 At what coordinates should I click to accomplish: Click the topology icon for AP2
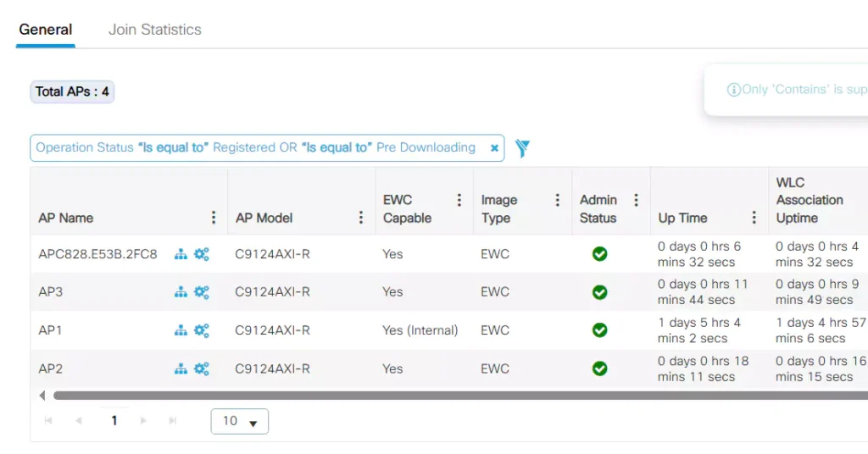181,368
